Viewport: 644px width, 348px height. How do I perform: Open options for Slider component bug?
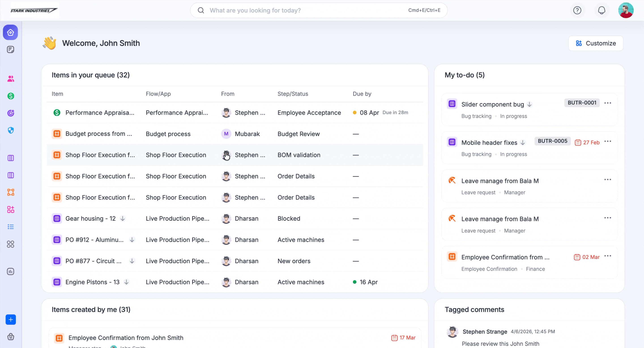click(608, 103)
